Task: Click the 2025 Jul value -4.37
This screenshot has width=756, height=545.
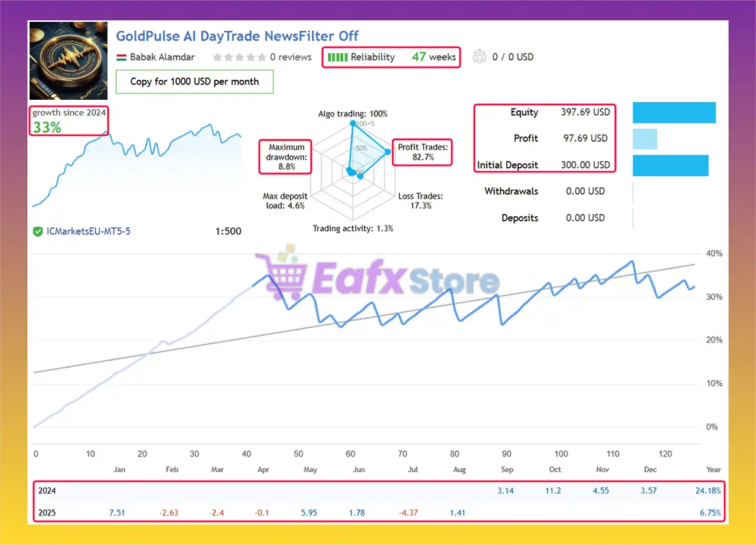Action: click(x=409, y=513)
